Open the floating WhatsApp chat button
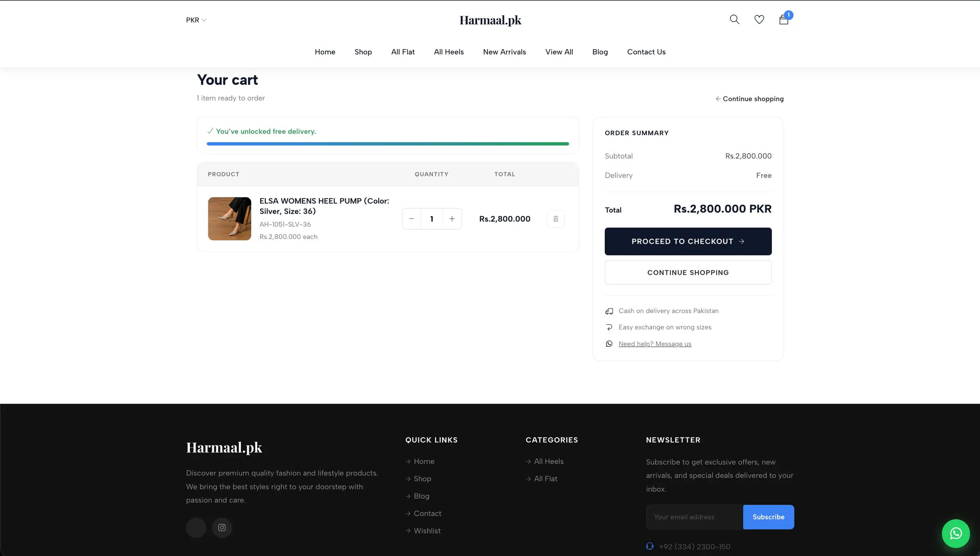This screenshot has height=556, width=980. pos(955,533)
